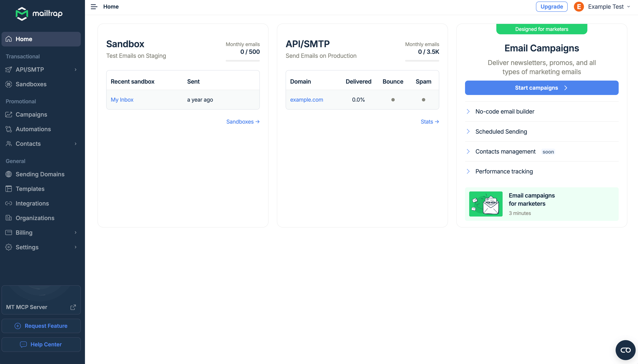
Task: Expand the Scheduled Sending item
Action: (541, 132)
